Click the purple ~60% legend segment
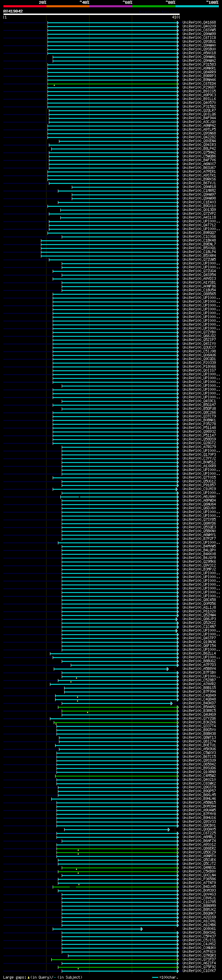 click(111, 6)
